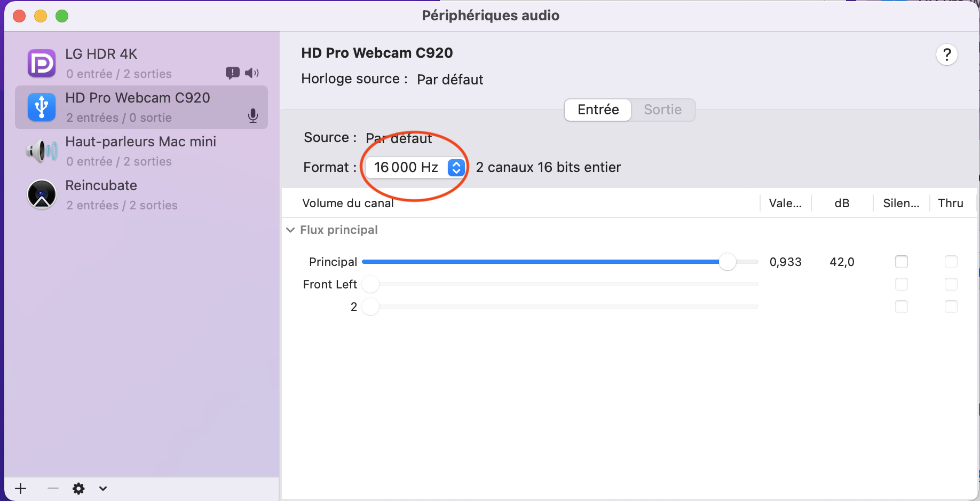Open the gear actions menu in the sidebar
Image resolution: width=980 pixels, height=501 pixels.
tap(78, 488)
